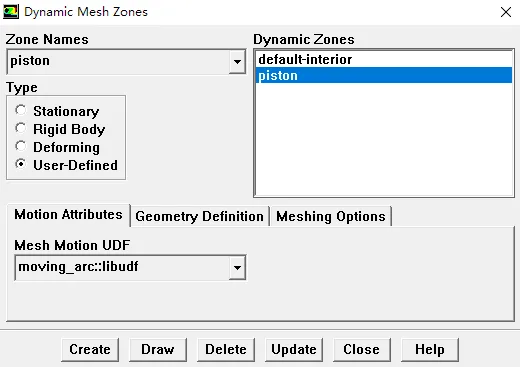Click the Update button
Image resolution: width=520 pixels, height=367 pixels.
[x=294, y=349]
